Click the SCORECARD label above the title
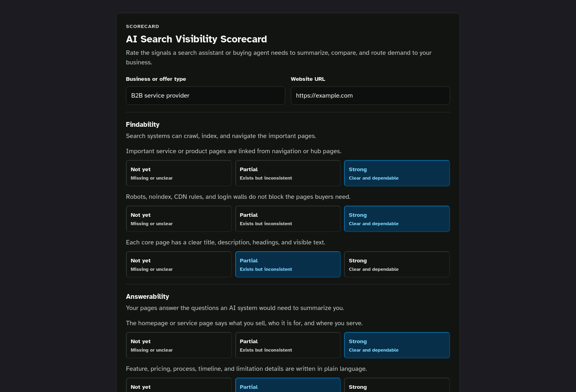Screen dimensions: 576x392 142,26
